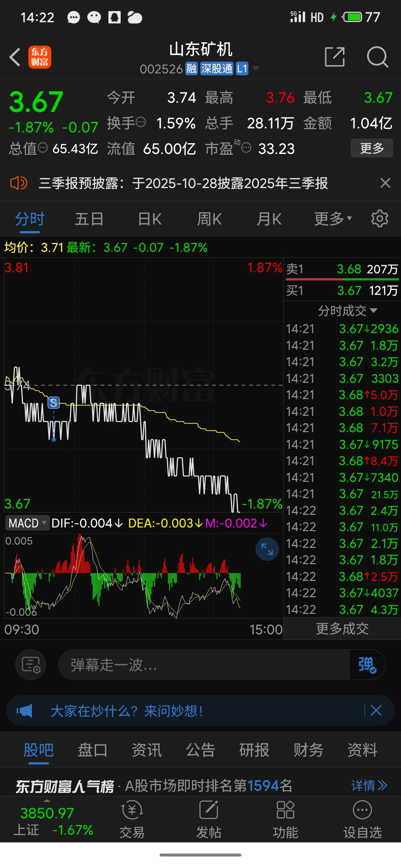The image size is (401, 868).
Task: Tap the MACD sub-chart area
Action: 143,576
